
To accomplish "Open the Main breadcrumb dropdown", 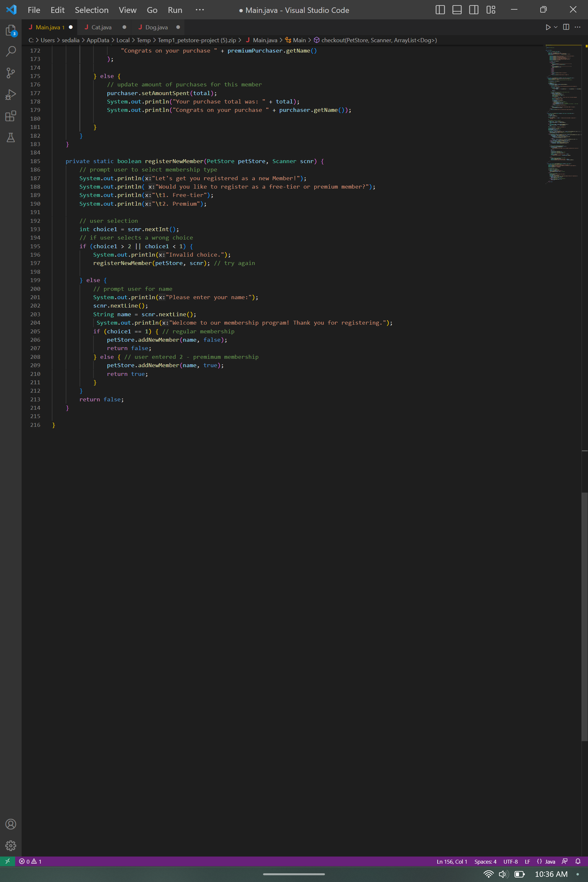I will [x=299, y=40].
